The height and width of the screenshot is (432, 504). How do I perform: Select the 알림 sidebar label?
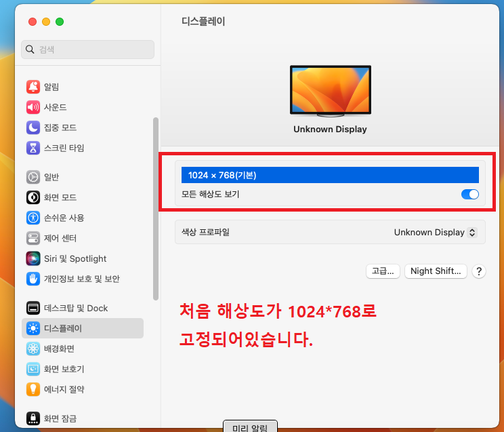pyautogui.click(x=51, y=87)
